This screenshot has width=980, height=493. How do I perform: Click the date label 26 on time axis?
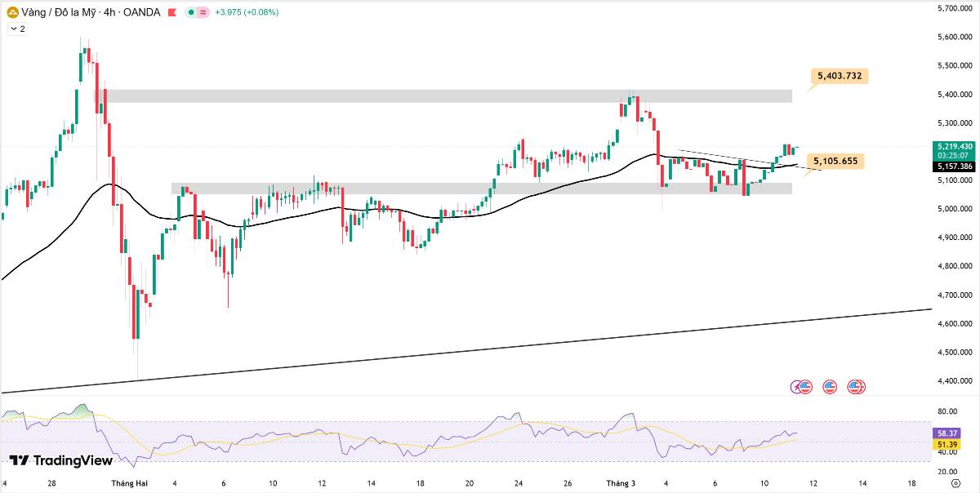coord(568,483)
